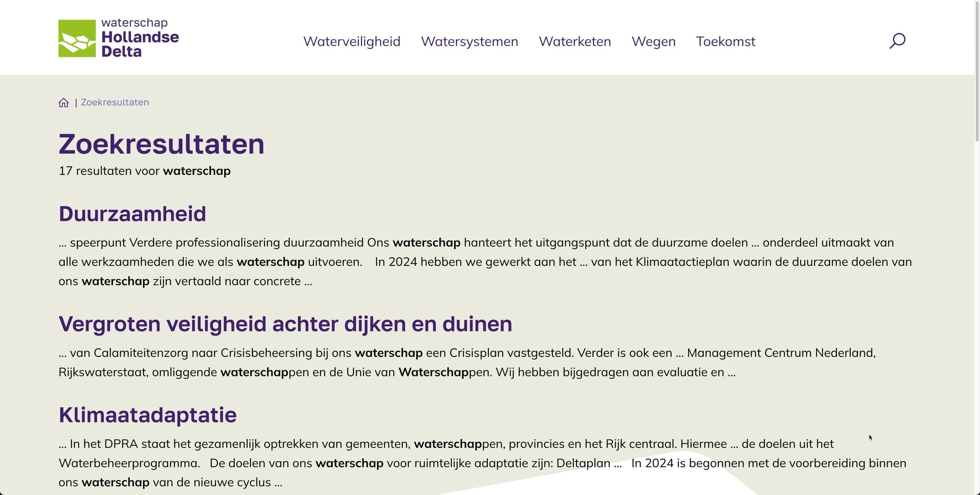Image resolution: width=980 pixels, height=495 pixels.
Task: Click the green Hollandse Delta logo emblem
Action: [x=77, y=38]
